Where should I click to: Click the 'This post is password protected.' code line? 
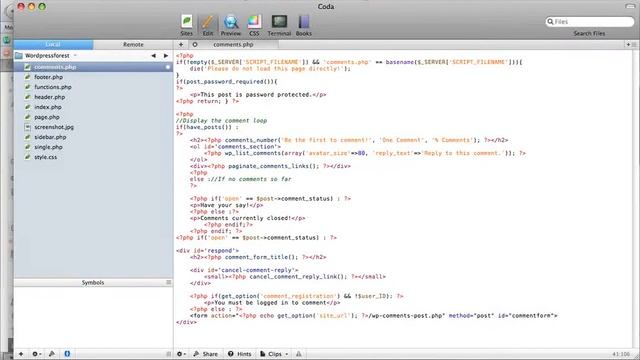[x=258, y=95]
